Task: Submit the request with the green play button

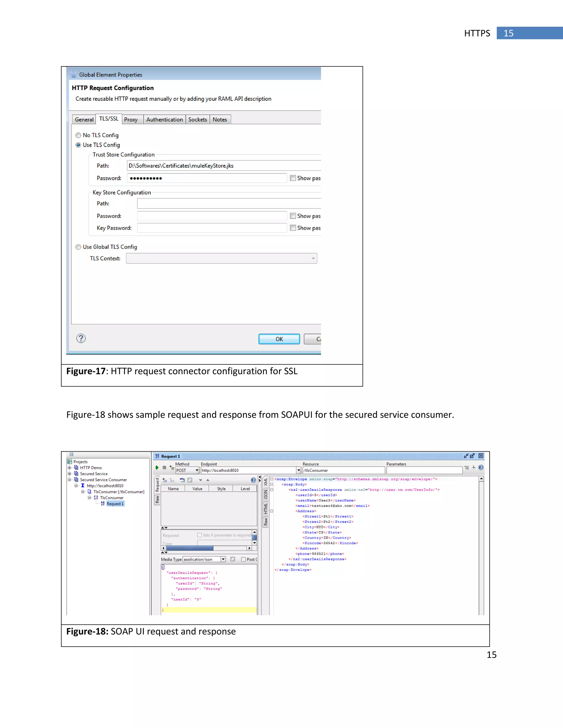Action: [x=157, y=468]
